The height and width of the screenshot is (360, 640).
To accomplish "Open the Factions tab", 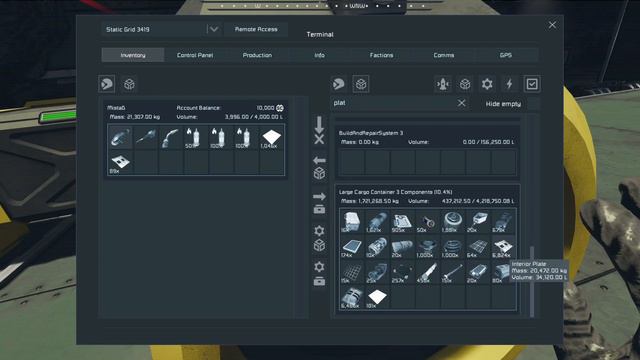I will [x=381, y=55].
